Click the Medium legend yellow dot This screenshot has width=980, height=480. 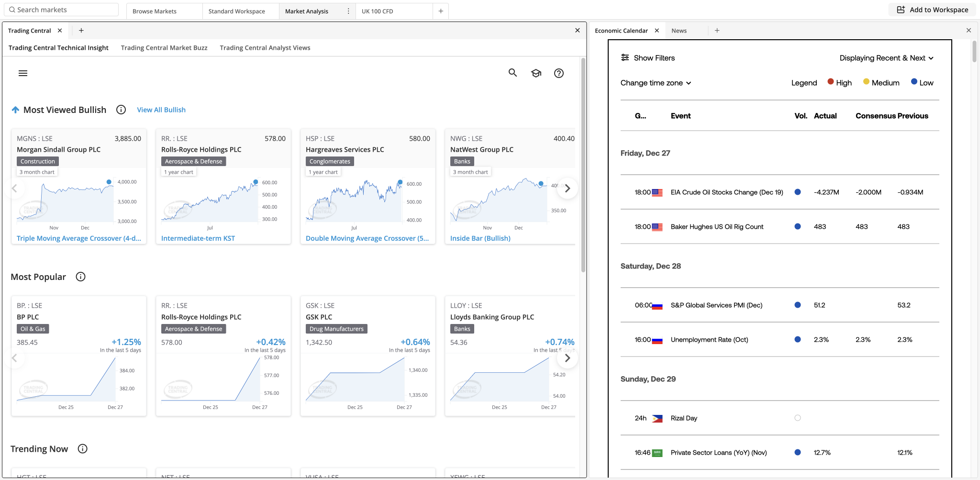866,82
